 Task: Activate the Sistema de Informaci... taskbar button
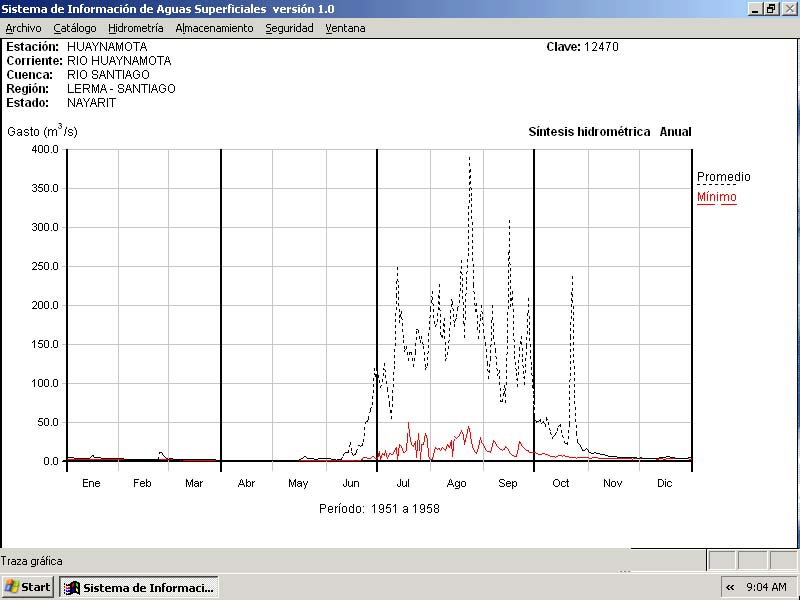click(x=139, y=587)
